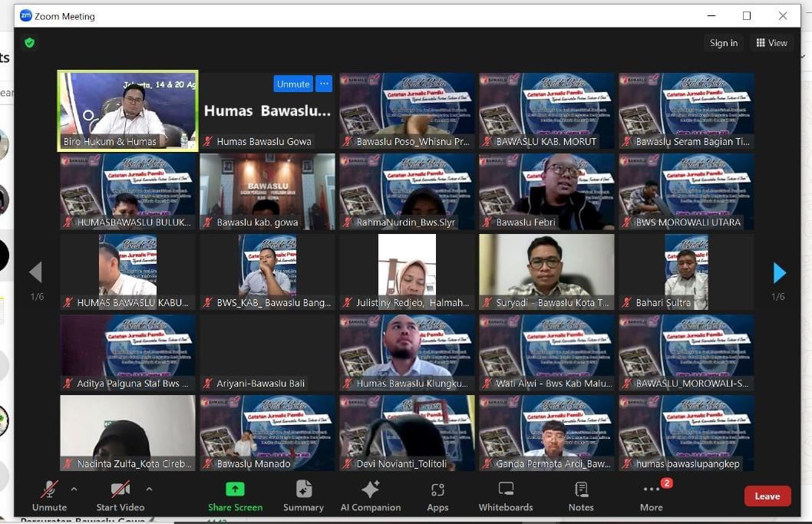Screen dimensions: 812x524
Task: Select Ganda Permata Ardi video tile
Action: [547, 433]
